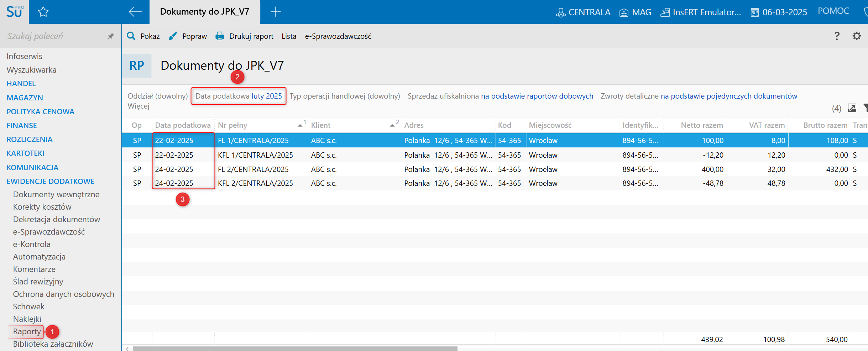The image size is (868, 351).
Task: Click the Brutto razem column header
Action: 825,125
